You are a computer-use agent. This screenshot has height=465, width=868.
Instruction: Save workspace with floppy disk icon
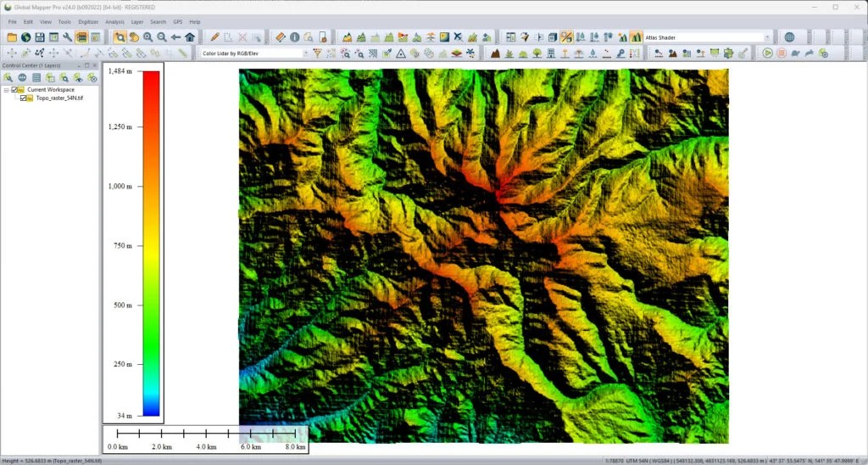[39, 37]
